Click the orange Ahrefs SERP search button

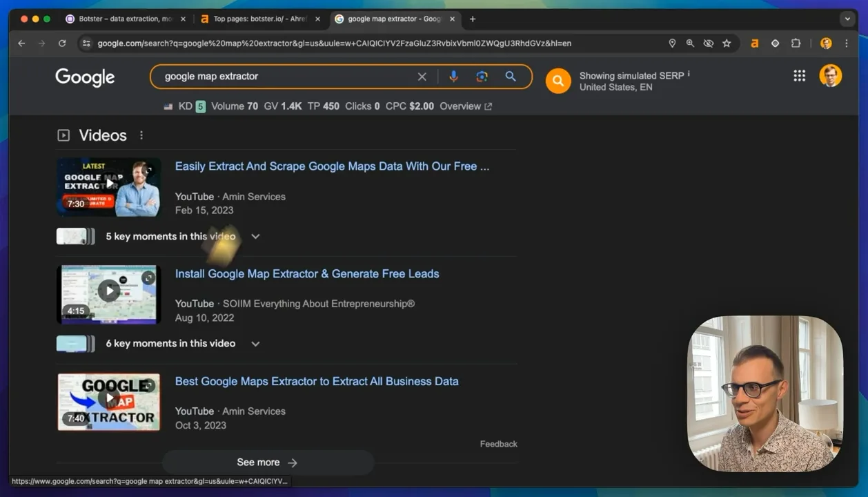coord(558,81)
